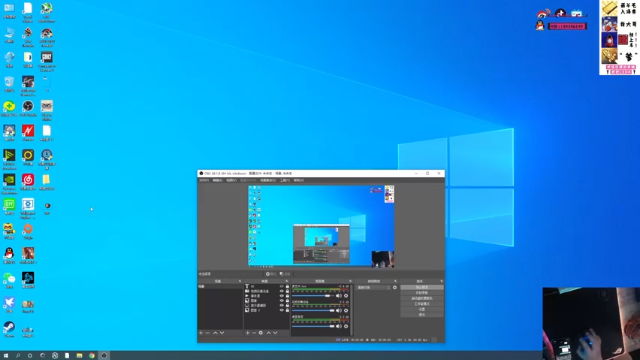The height and width of the screenshot is (360, 640).
Task: Open the Scenes panel undock menu icon
Action: (x=240, y=281)
